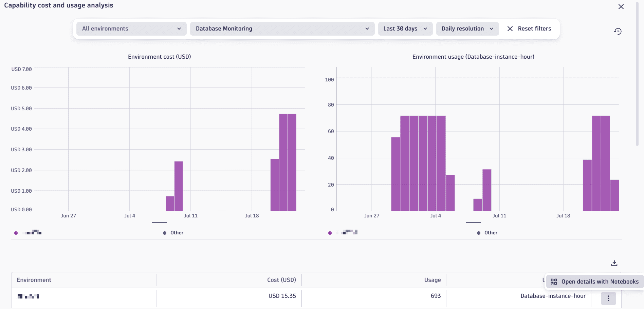Click the Database-instance-hour unit cell

(553, 296)
